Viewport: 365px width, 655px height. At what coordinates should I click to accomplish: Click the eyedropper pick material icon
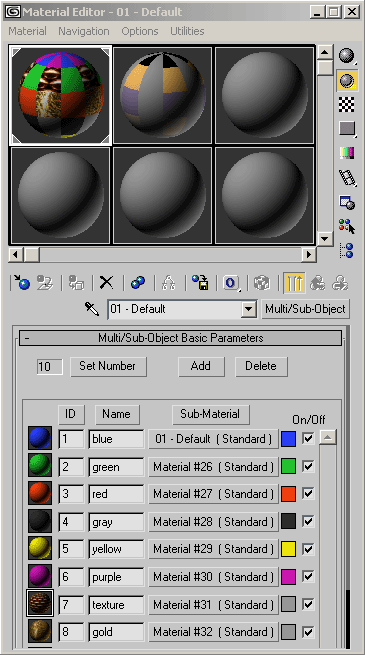(x=92, y=310)
